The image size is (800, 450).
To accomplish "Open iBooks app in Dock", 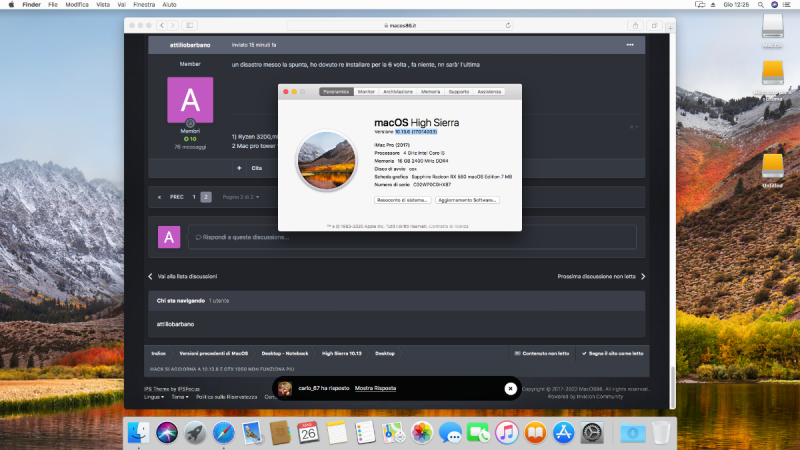I will (535, 433).
